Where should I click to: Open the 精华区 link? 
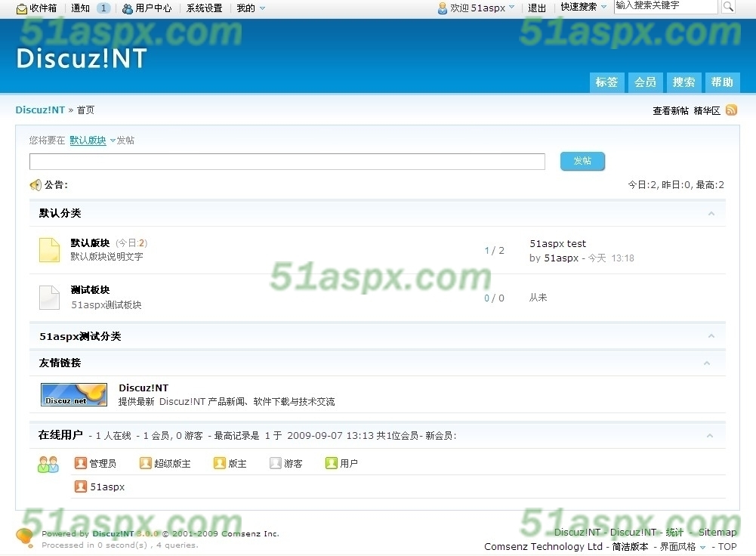click(707, 111)
